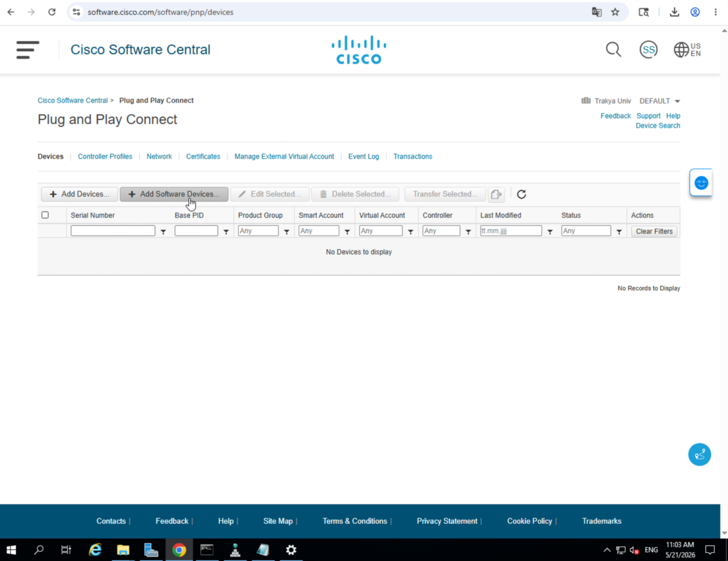
Task: Open the Last Modified filter options
Action: (550, 232)
